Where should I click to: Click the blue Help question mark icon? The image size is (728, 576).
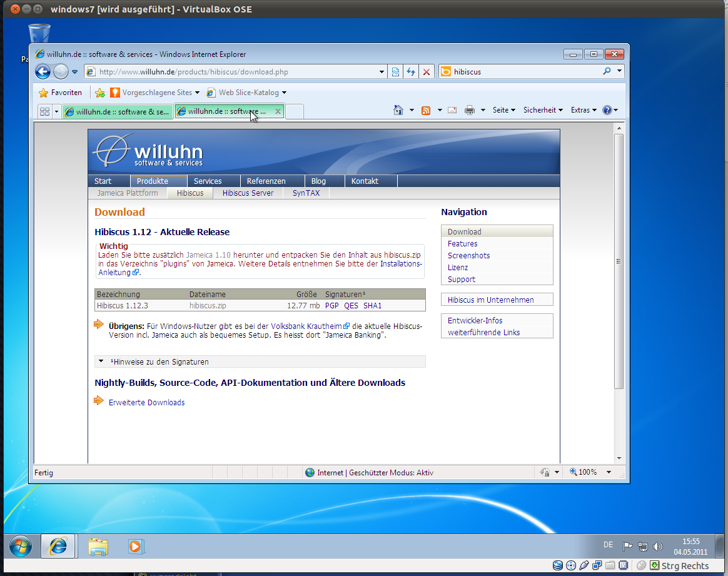click(607, 110)
